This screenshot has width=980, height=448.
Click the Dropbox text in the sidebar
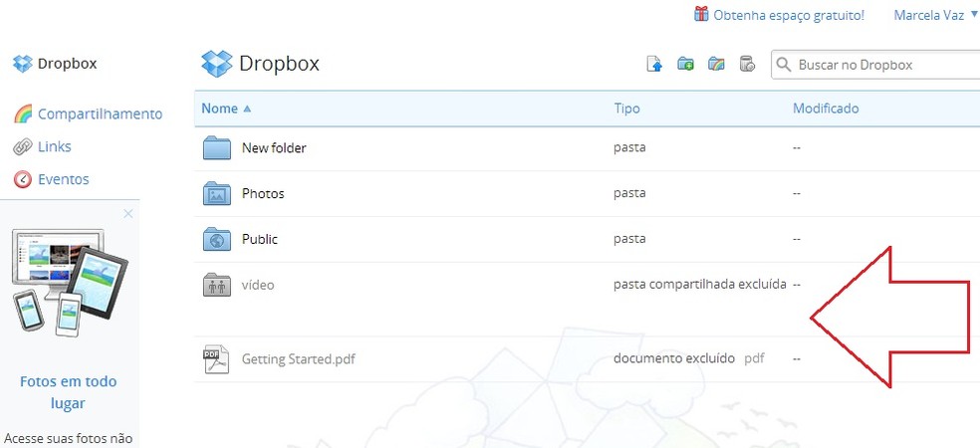tap(67, 64)
